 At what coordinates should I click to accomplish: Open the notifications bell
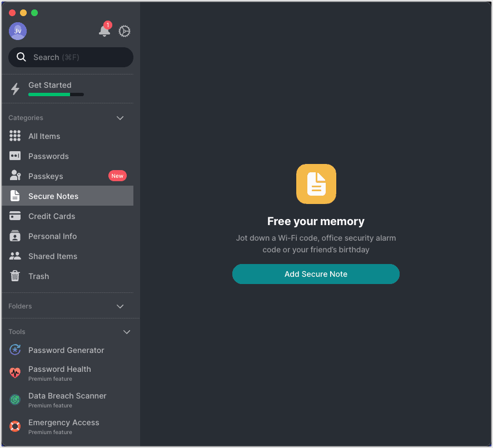point(104,31)
